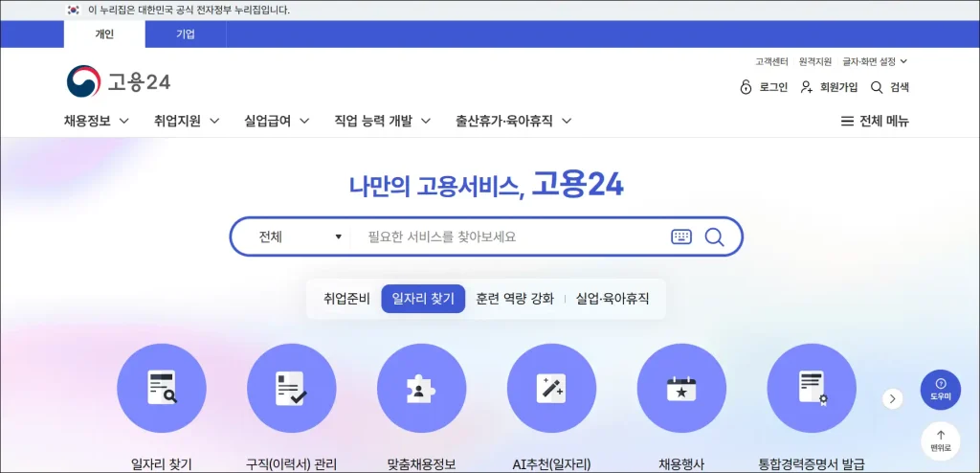This screenshot has width=980, height=473.
Task: Click the 채용행사 label
Action: [x=681, y=465]
